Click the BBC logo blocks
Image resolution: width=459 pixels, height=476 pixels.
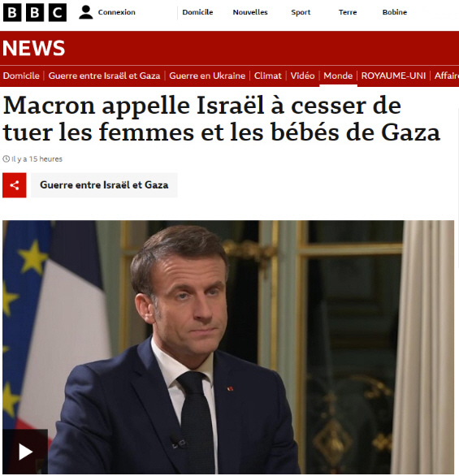(x=35, y=12)
